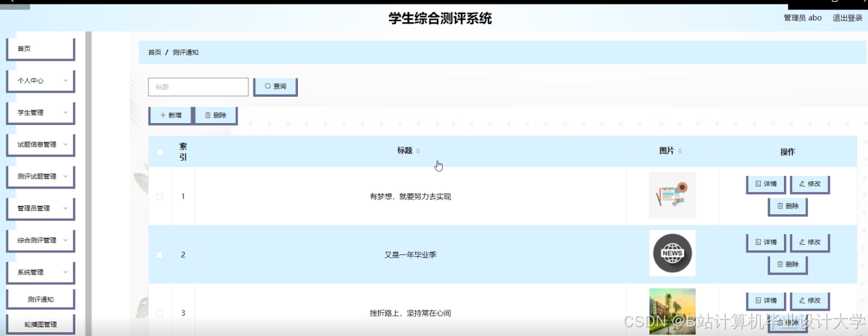The height and width of the screenshot is (336, 868).
Task: Click the detail icon in 详情 for row 3
Action: (x=758, y=301)
